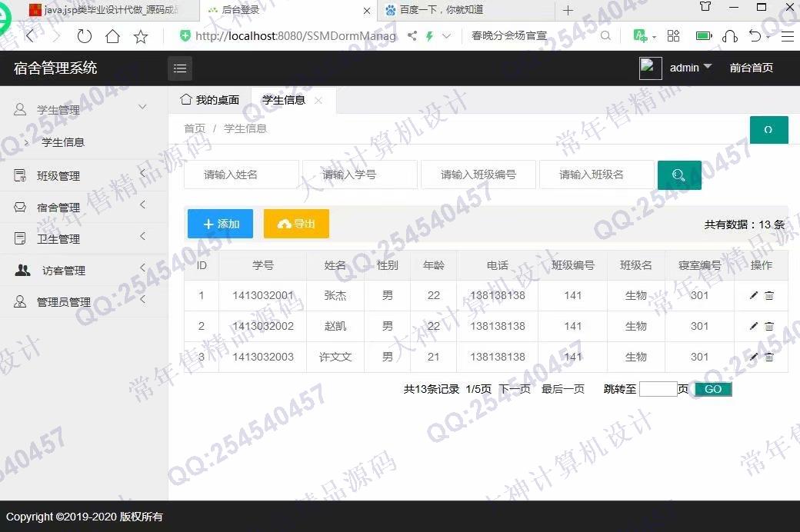Switch to 我的桌面 tab

210,100
